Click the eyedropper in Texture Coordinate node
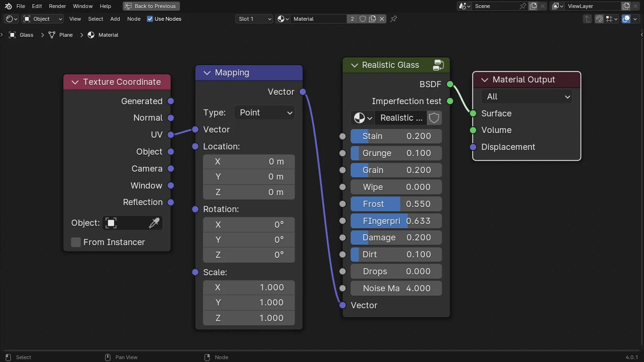 click(154, 223)
